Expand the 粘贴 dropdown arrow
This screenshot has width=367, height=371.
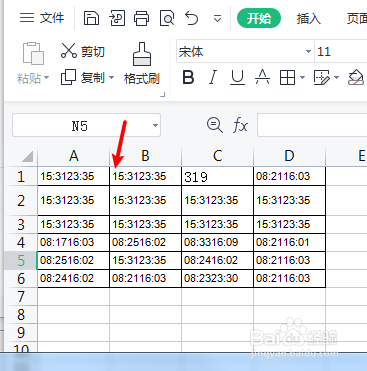click(46, 78)
